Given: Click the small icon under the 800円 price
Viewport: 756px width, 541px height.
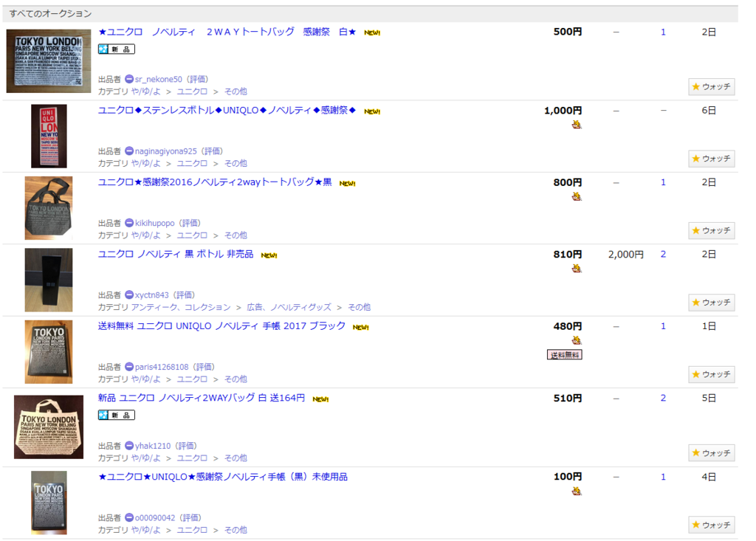Looking at the screenshot, I should (577, 197).
